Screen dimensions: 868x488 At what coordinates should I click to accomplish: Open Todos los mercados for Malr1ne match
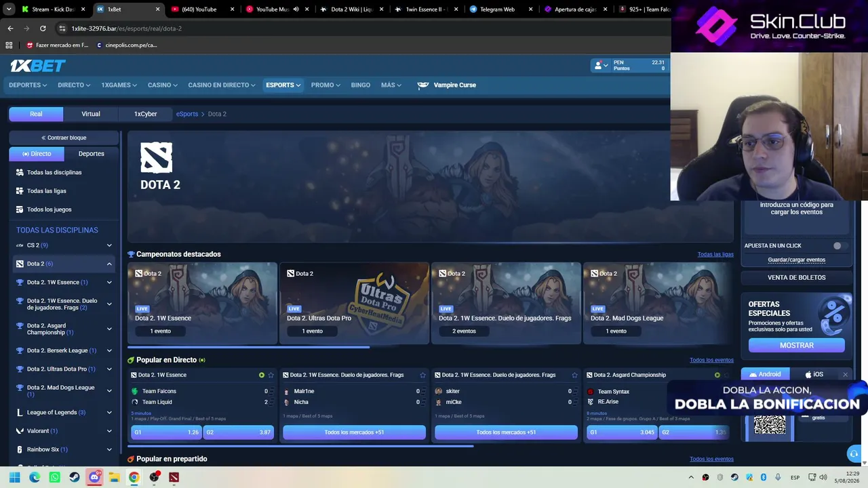354,432
